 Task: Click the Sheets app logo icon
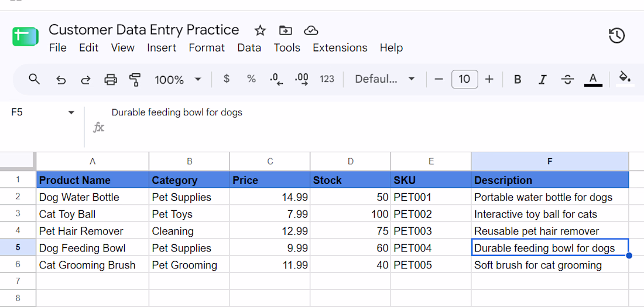(x=25, y=36)
